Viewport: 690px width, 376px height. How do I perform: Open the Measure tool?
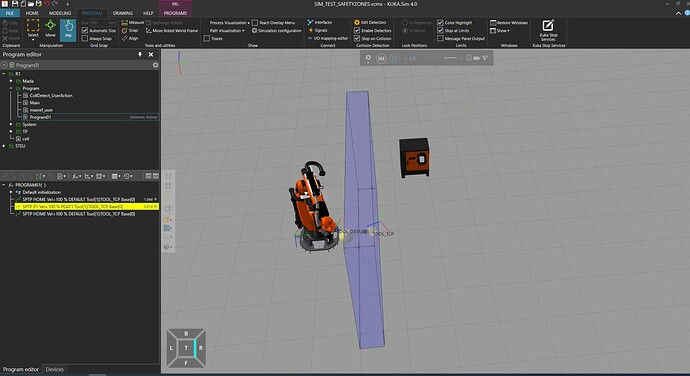132,22
